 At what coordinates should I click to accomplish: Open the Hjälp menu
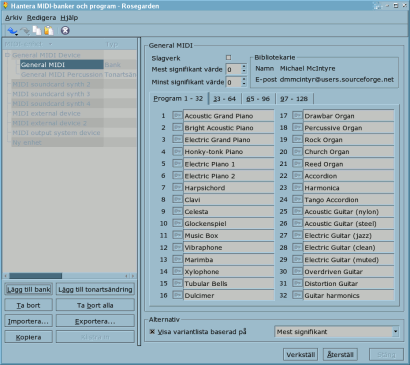coord(69,18)
